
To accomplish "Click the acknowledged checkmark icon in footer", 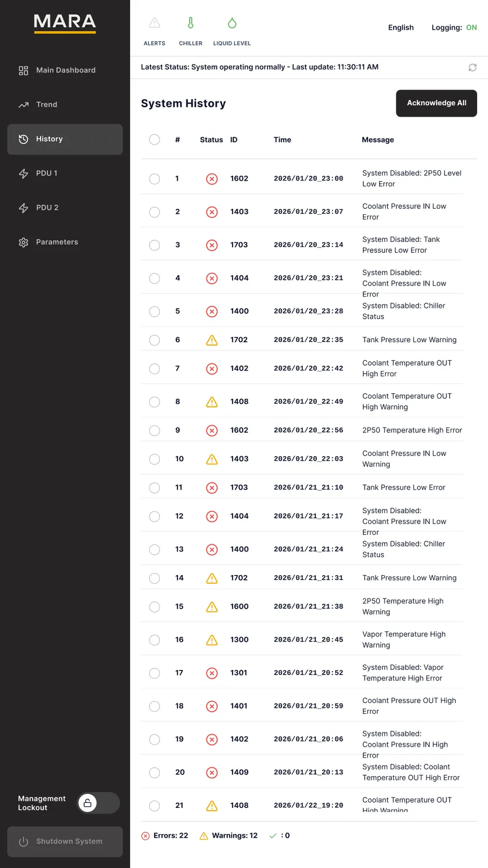I will pyautogui.click(x=273, y=836).
